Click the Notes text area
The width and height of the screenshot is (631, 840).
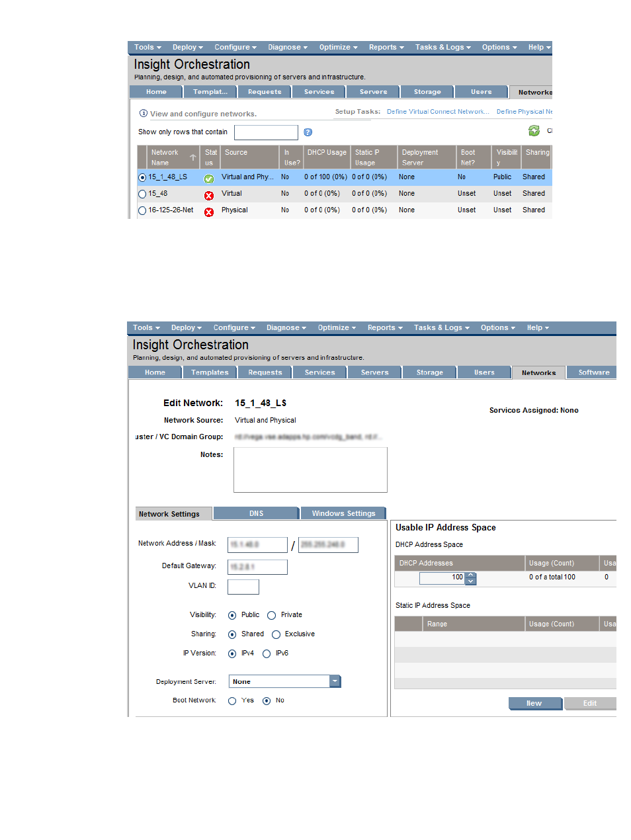click(x=310, y=470)
